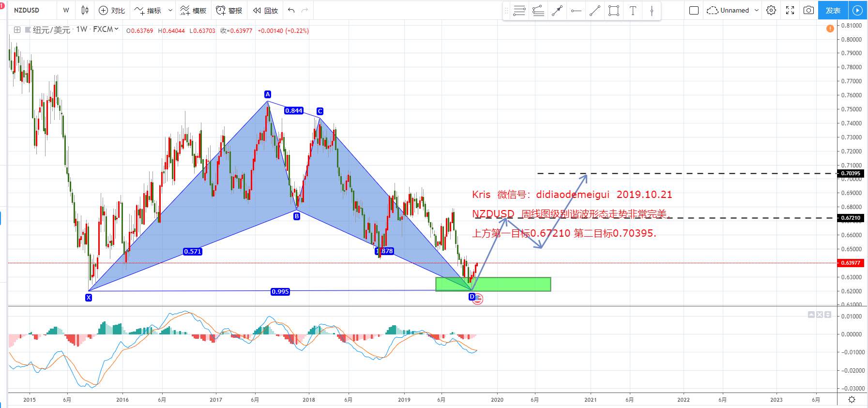
Task: Enter fullscreen mode
Action: (x=790, y=10)
